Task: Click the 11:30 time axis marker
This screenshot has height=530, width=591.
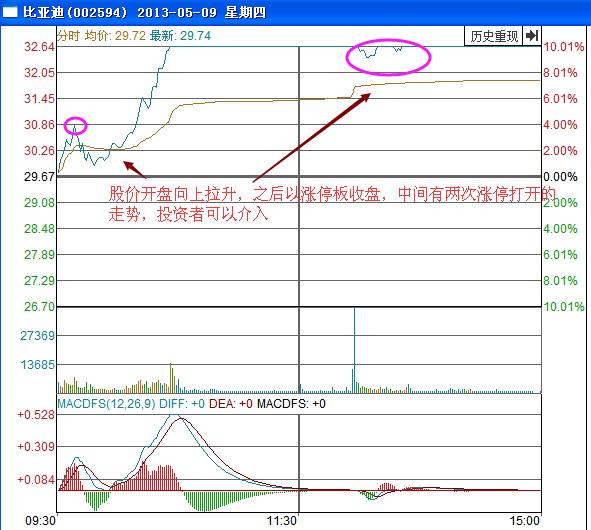Action: [282, 521]
